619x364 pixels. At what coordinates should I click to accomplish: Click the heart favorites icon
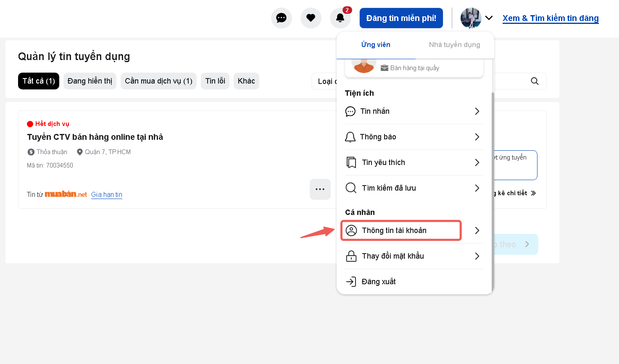pyautogui.click(x=311, y=18)
